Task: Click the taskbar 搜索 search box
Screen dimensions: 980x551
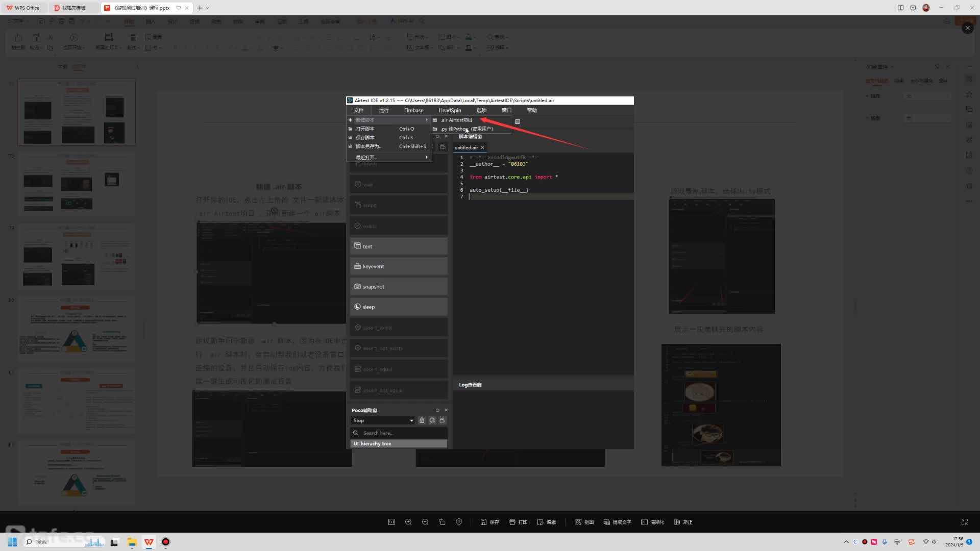Action: (64, 542)
